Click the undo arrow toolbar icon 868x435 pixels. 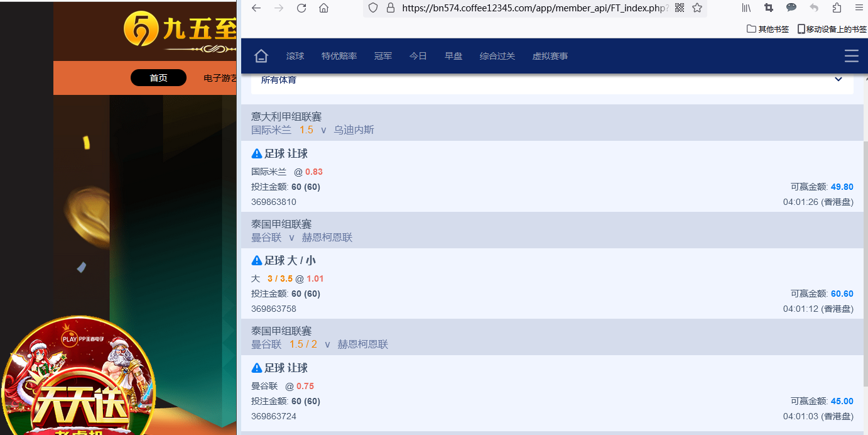[814, 8]
